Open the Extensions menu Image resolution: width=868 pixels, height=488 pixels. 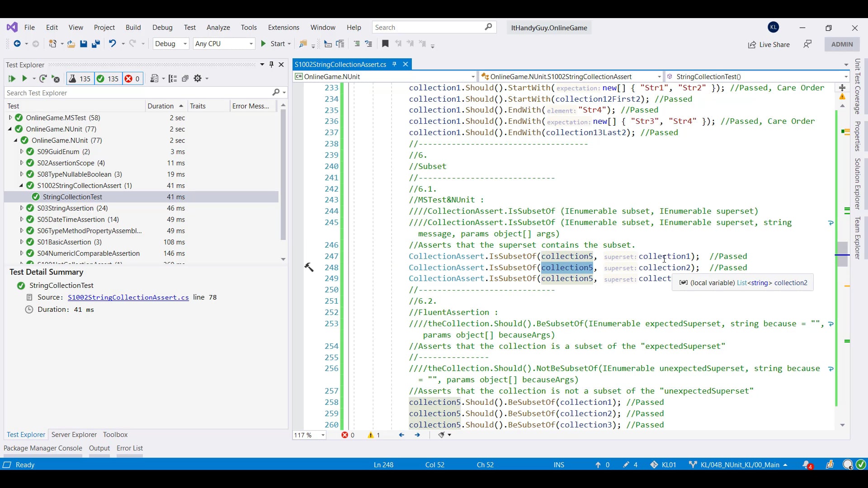tap(283, 28)
